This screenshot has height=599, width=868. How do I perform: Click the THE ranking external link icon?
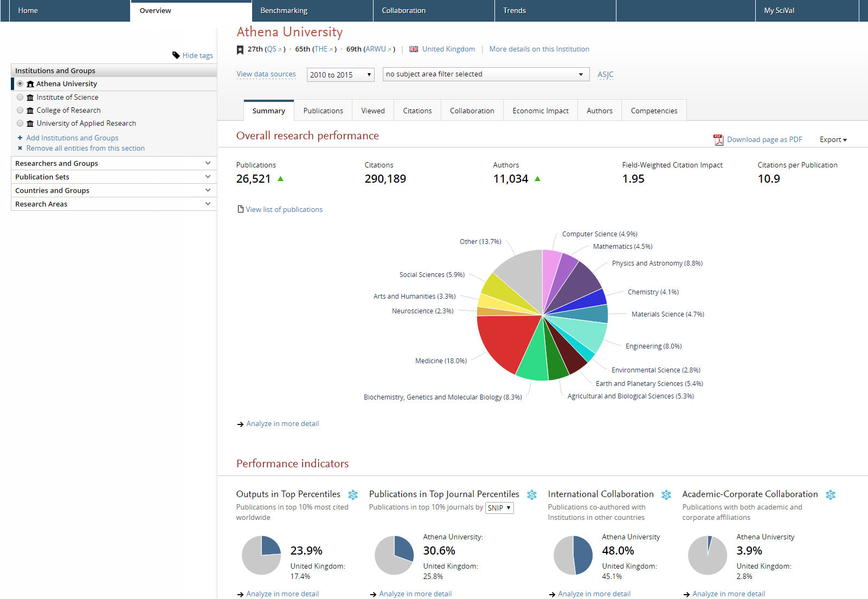331,50
